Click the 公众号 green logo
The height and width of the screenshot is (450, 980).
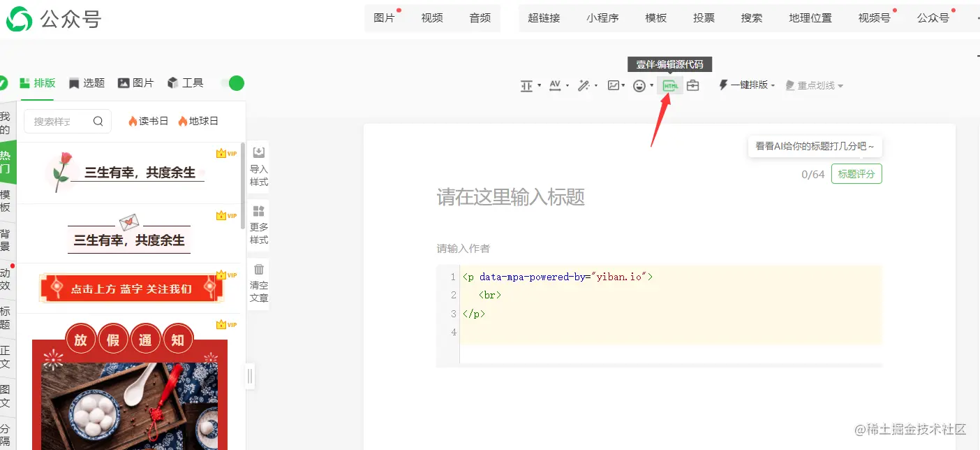[x=19, y=19]
